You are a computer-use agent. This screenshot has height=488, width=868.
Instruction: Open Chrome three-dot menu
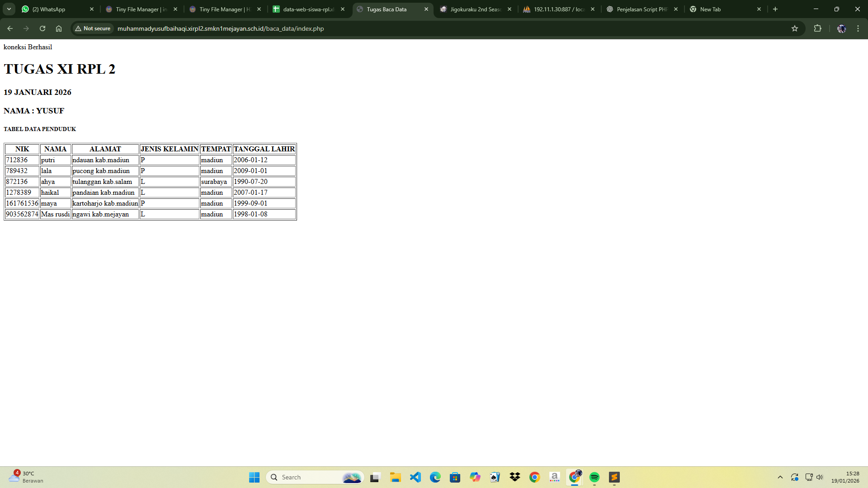click(x=858, y=28)
